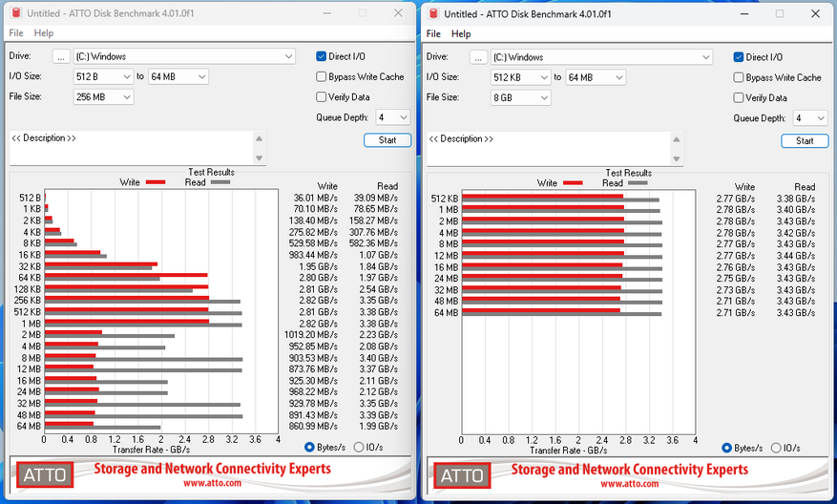Select IO/s radio in right window
The image size is (837, 504).
pos(776,449)
